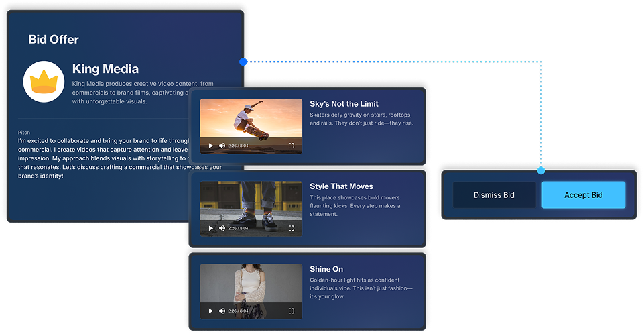
Task: Open fullscreen for the Shine On video
Action: coord(292,311)
